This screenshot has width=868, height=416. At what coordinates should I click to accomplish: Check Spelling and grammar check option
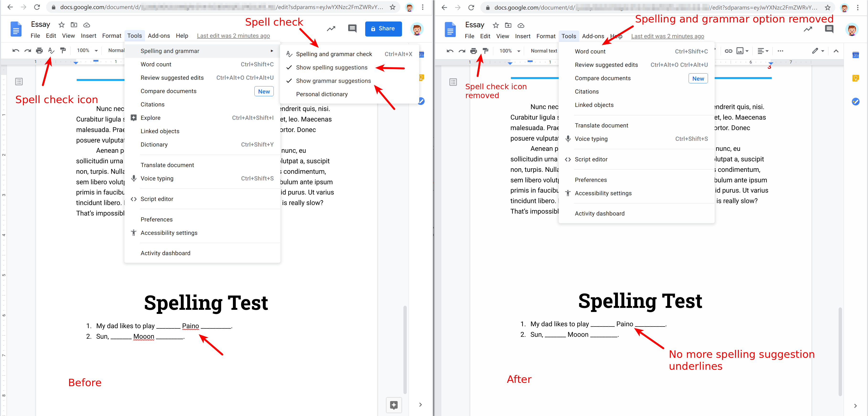pyautogui.click(x=334, y=54)
